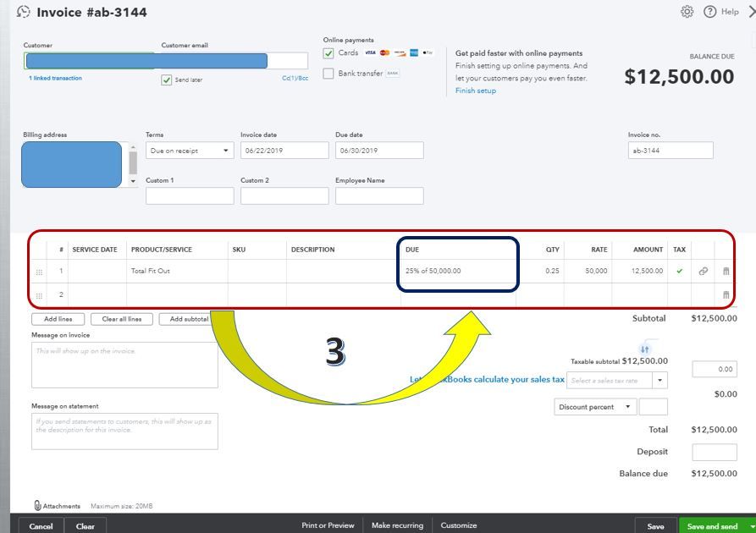Click the discount/tax swap arrows icon

[x=644, y=349]
